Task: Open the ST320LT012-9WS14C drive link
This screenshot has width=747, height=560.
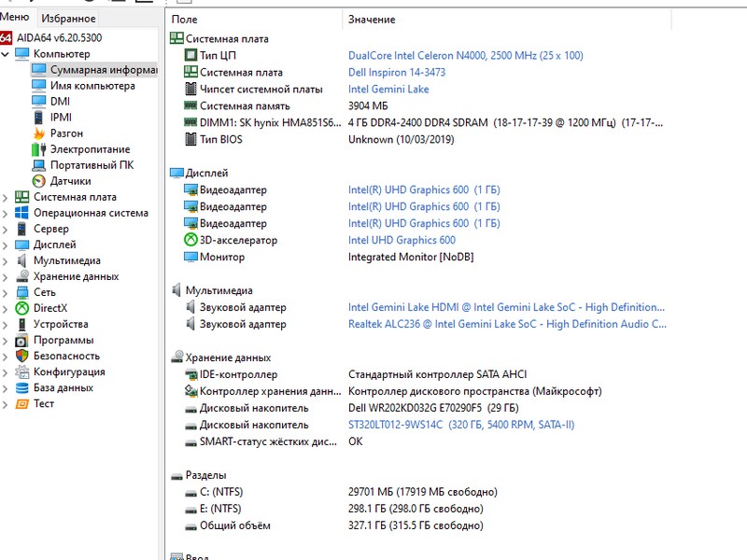Action: tap(461, 425)
